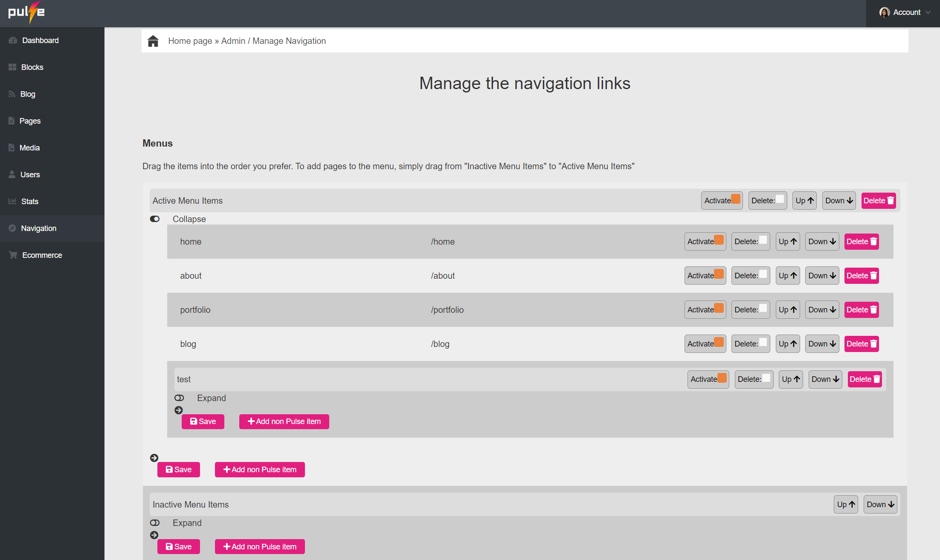Click the Users person icon
The width and height of the screenshot is (940, 560).
(x=12, y=174)
